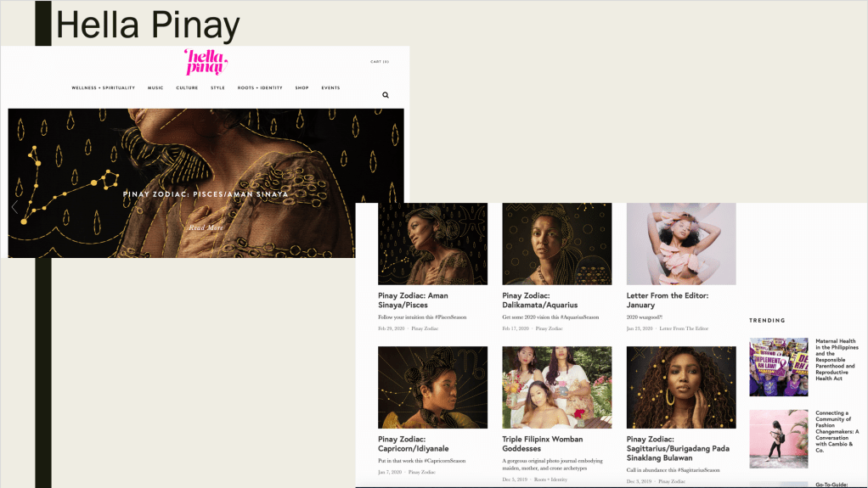Viewport: 868px width, 488px height.
Task: Select the Music menu item
Action: [x=155, y=88]
